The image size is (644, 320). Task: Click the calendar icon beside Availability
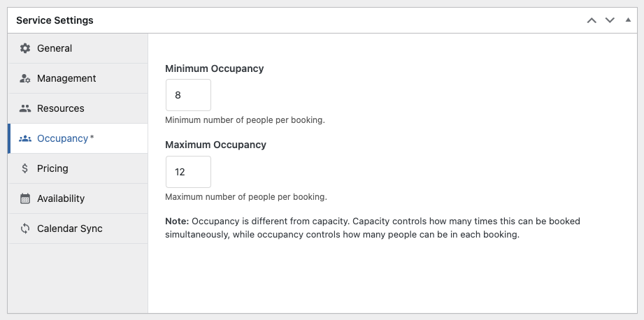[25, 198]
